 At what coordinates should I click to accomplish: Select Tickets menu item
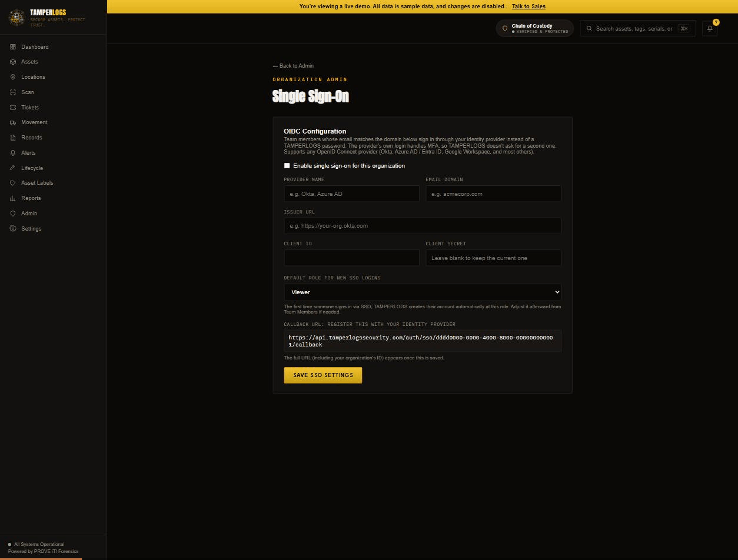click(x=53, y=108)
